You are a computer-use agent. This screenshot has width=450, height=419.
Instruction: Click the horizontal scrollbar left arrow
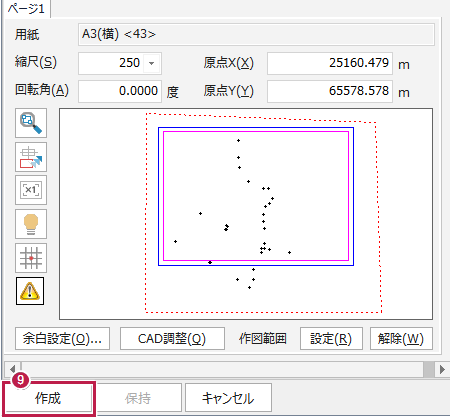click(13, 369)
